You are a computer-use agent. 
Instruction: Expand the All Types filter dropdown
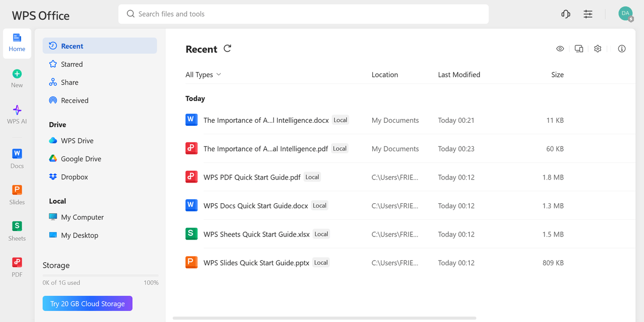(203, 74)
